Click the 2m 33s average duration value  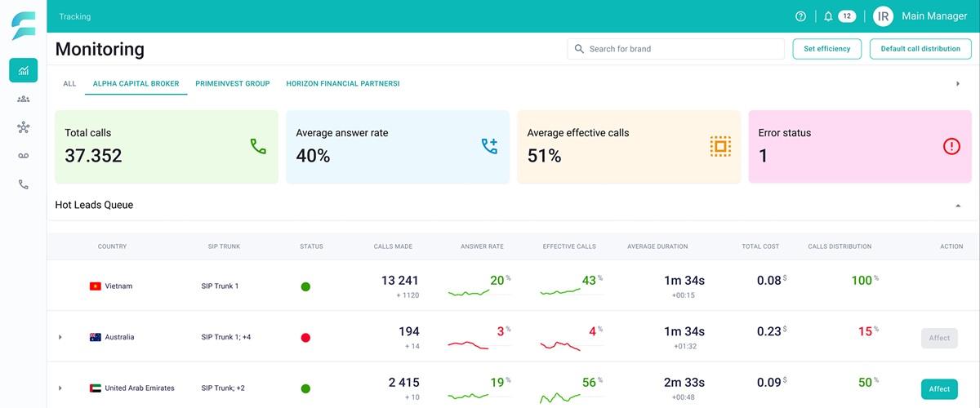684,382
